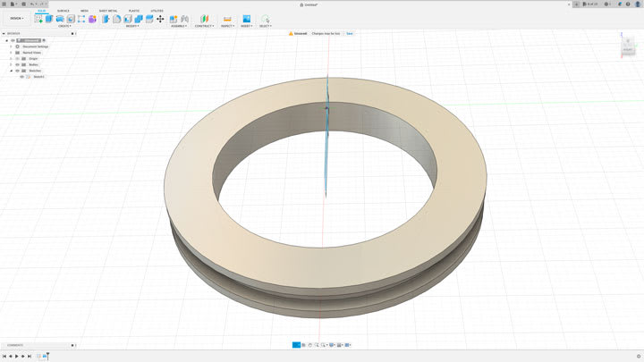
Task: Open the Inspect dropdown menu
Action: 227,26
